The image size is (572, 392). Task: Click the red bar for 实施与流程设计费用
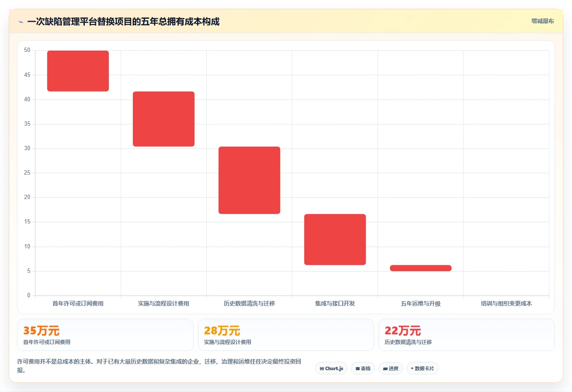(163, 119)
